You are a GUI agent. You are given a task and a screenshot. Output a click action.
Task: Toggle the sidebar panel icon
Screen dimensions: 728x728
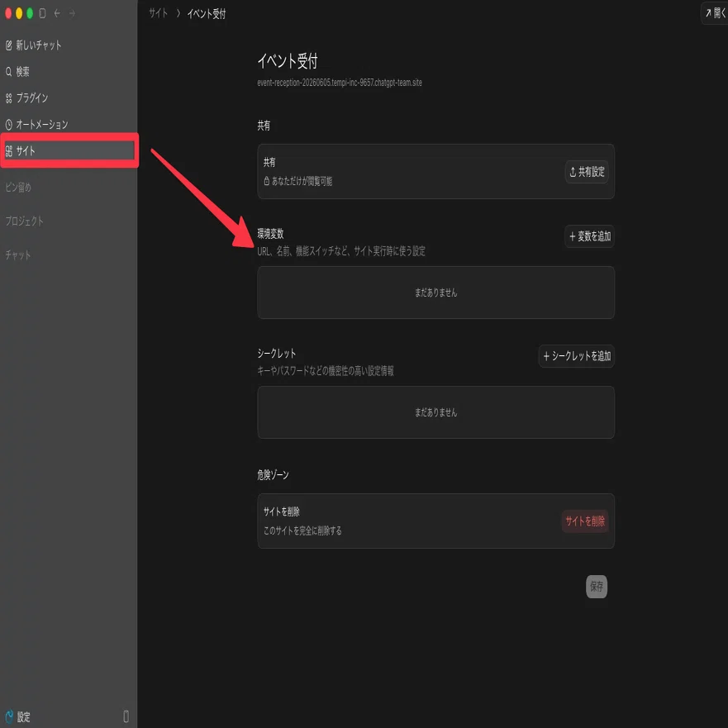coord(42,13)
